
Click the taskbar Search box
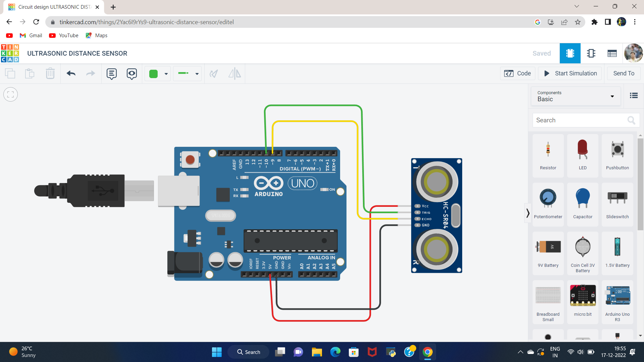(249, 352)
